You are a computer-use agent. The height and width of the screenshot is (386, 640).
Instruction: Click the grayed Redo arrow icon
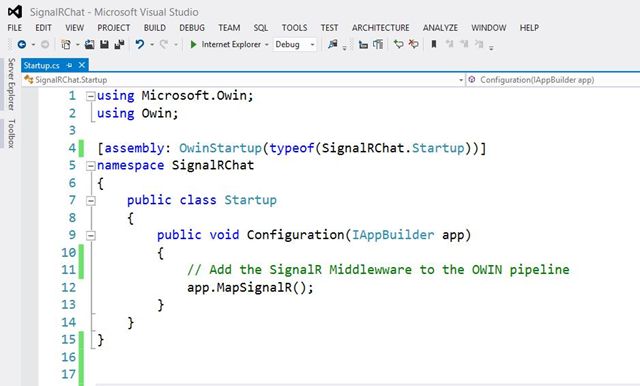pyautogui.click(x=164, y=44)
